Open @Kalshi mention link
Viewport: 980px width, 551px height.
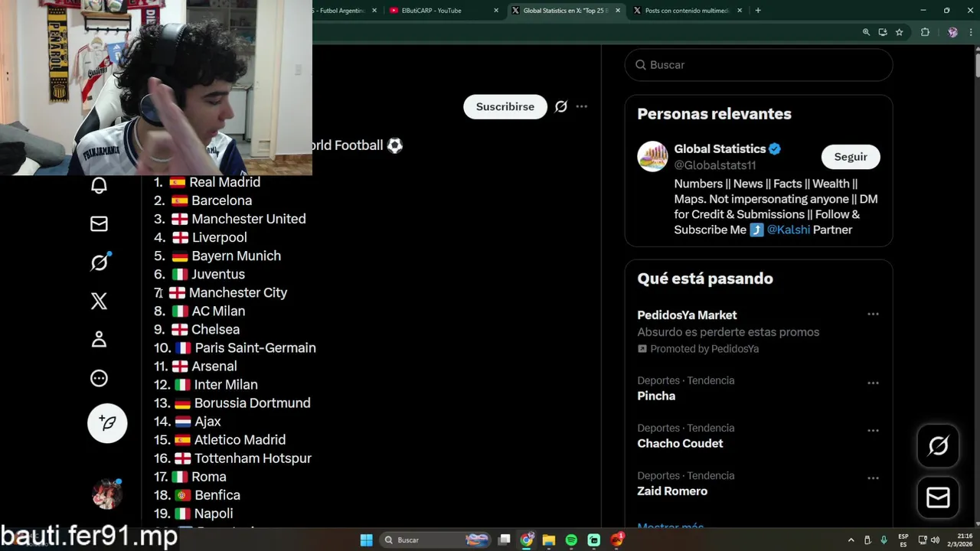pos(789,230)
